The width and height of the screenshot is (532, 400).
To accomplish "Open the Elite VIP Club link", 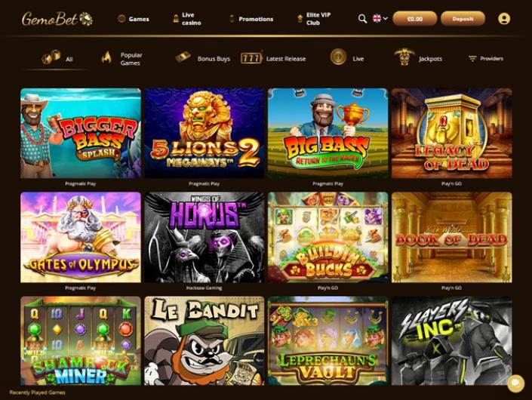I will pos(314,19).
